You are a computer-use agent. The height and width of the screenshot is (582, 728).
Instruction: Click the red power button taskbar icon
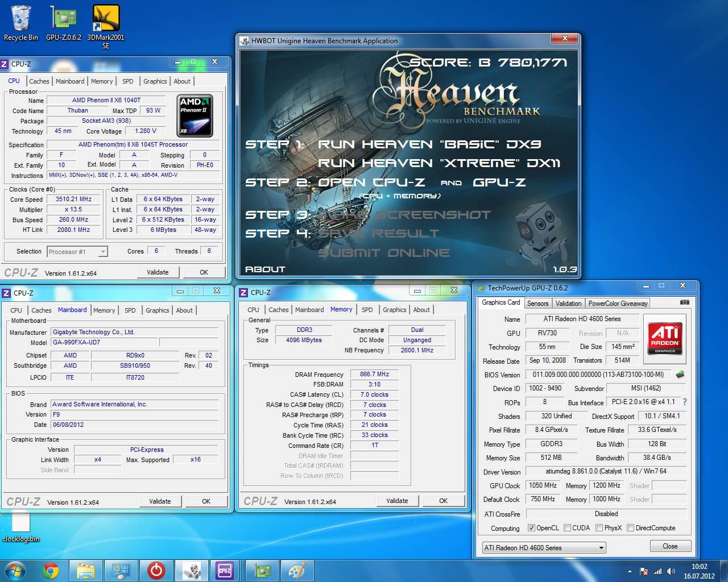pyautogui.click(x=156, y=570)
